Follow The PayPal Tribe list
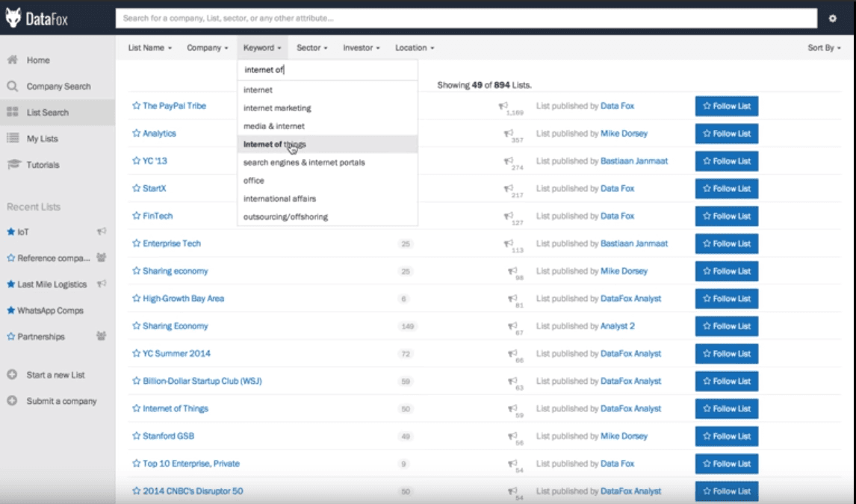This screenshot has height=504, width=856. click(x=727, y=106)
